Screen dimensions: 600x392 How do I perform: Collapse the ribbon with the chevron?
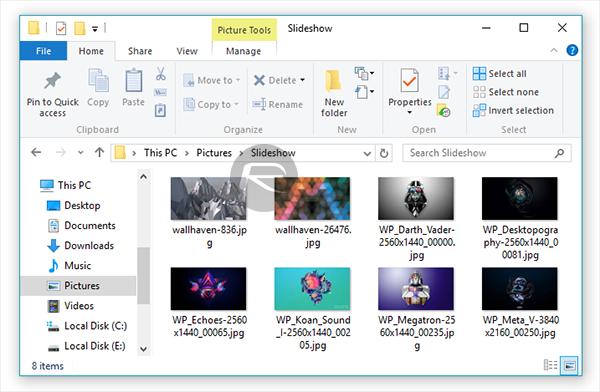pos(553,50)
